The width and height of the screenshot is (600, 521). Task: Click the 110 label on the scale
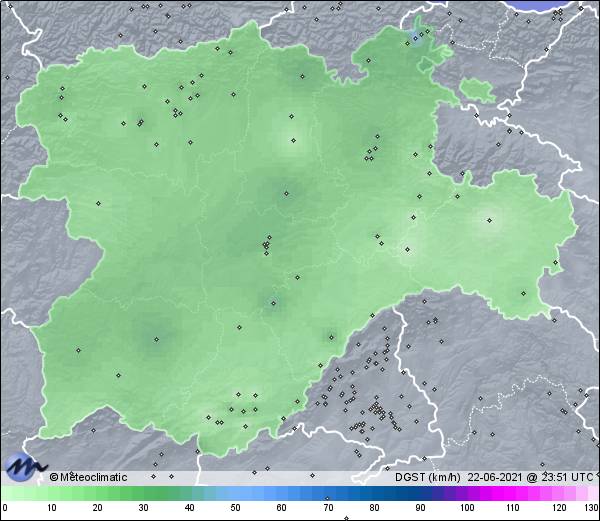click(x=513, y=508)
